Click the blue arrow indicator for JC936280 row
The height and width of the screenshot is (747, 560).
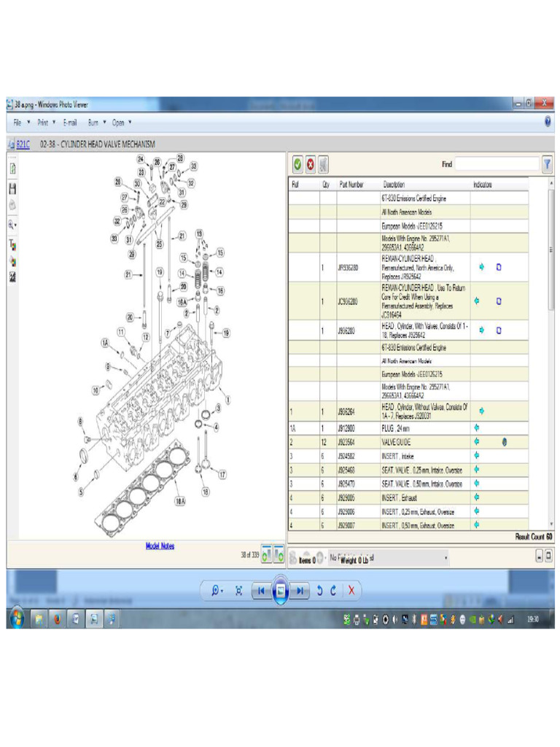(477, 301)
